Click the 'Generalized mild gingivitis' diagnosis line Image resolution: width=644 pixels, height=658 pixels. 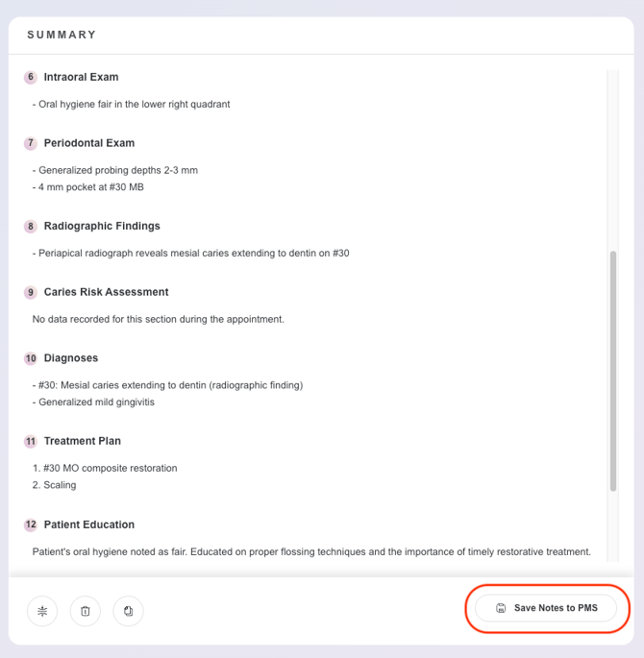tap(93, 402)
